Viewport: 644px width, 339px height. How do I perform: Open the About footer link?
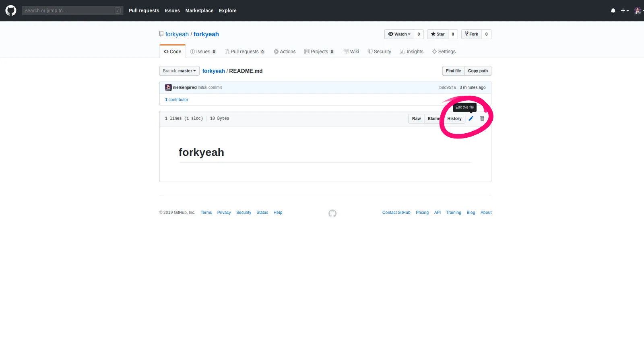pos(486,213)
